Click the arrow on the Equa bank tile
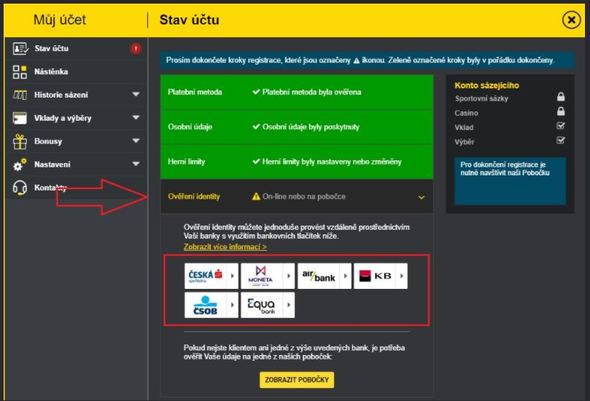Viewport: 590px width, 401px height. (289, 305)
